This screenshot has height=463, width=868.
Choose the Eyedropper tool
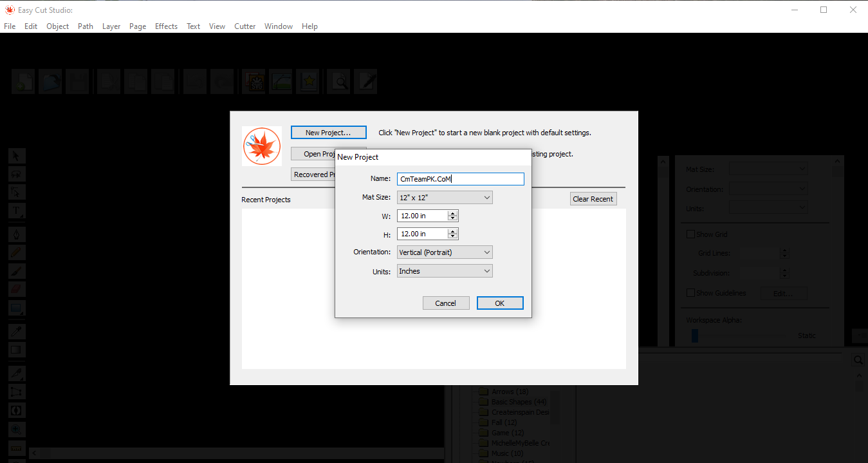coord(17,332)
